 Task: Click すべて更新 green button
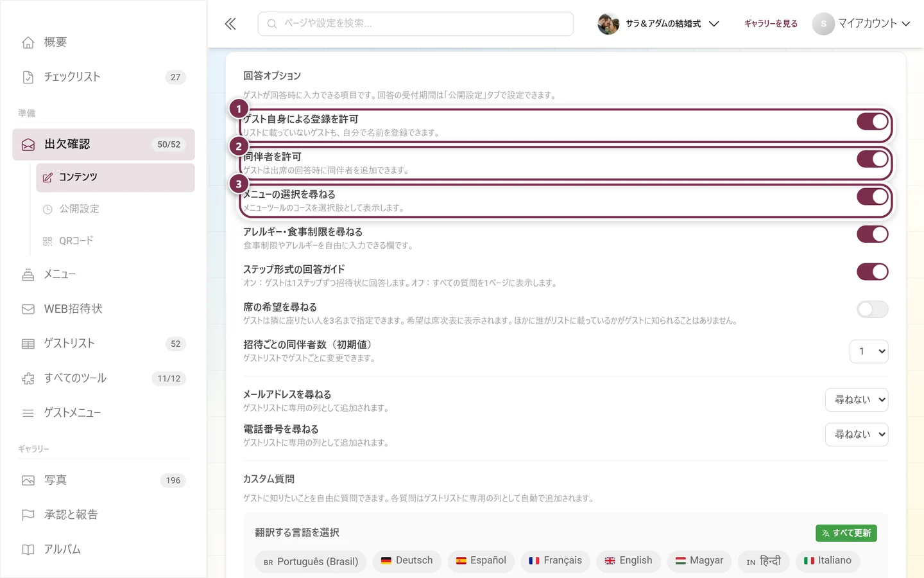pyautogui.click(x=846, y=533)
